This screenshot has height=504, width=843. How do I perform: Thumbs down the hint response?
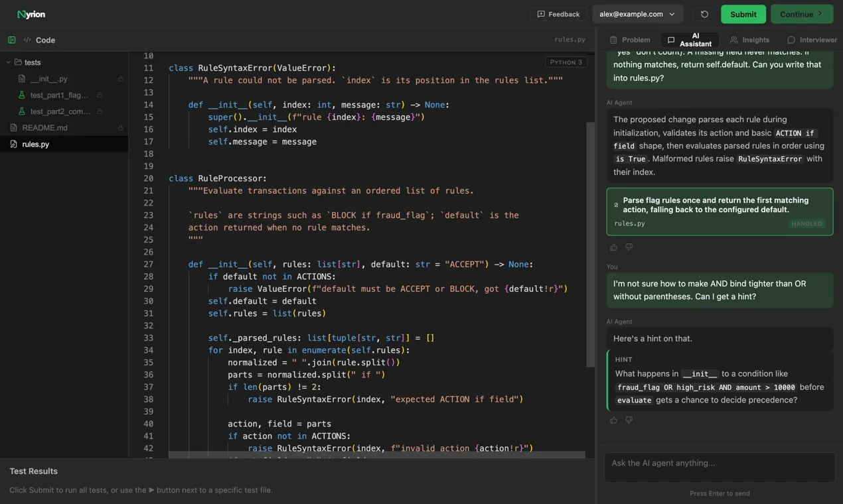tap(629, 420)
